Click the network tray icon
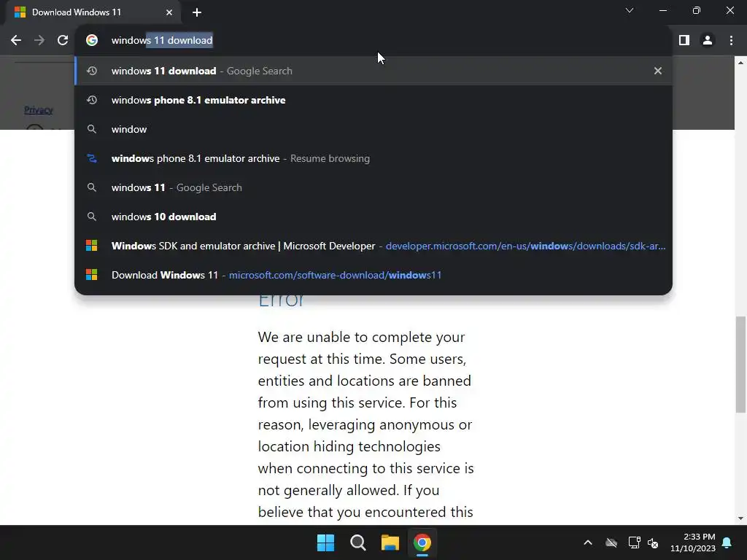This screenshot has height=560, width=747. (634, 542)
